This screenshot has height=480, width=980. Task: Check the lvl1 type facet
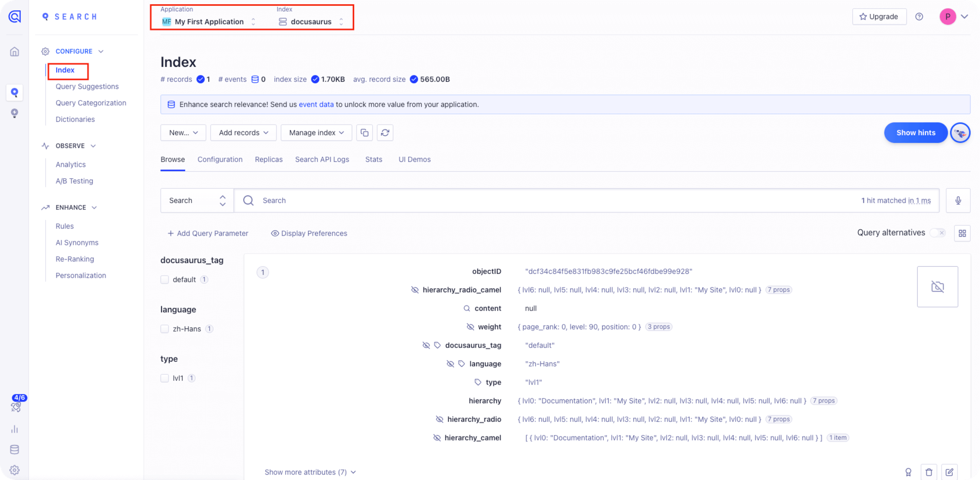click(165, 378)
